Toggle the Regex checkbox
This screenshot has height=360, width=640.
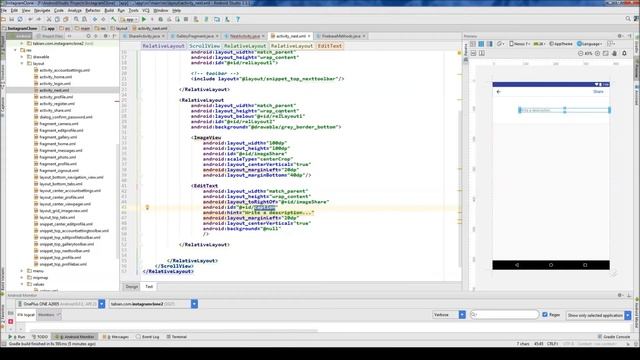(x=545, y=315)
